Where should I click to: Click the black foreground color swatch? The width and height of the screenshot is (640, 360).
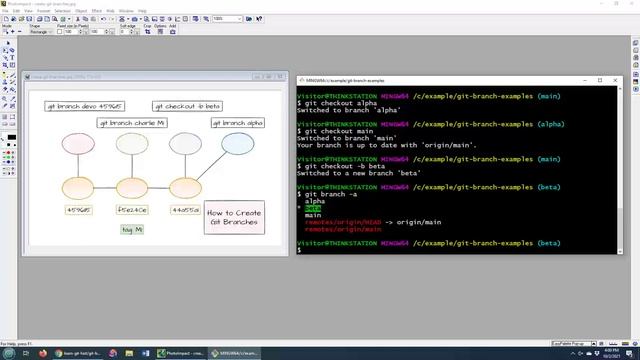pyautogui.click(x=12, y=137)
